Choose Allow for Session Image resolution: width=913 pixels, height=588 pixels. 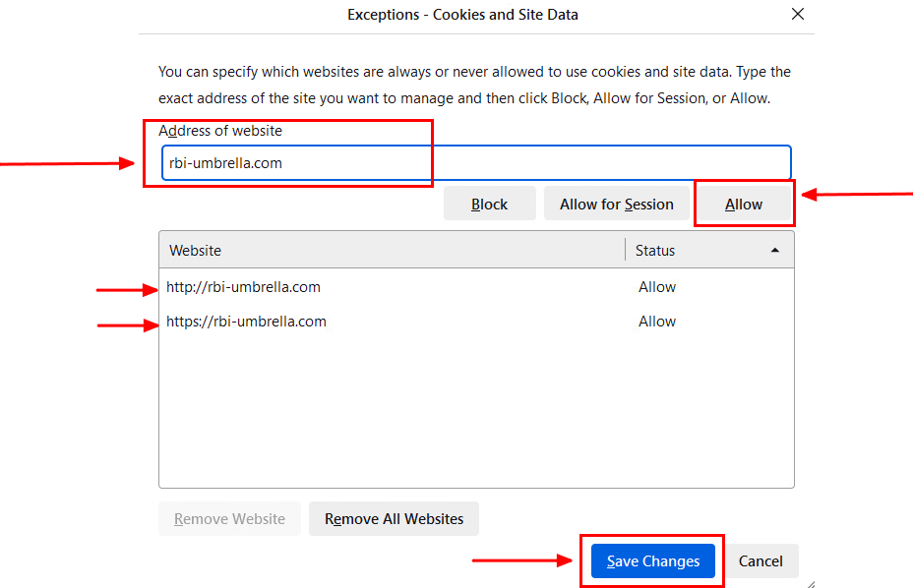[616, 204]
